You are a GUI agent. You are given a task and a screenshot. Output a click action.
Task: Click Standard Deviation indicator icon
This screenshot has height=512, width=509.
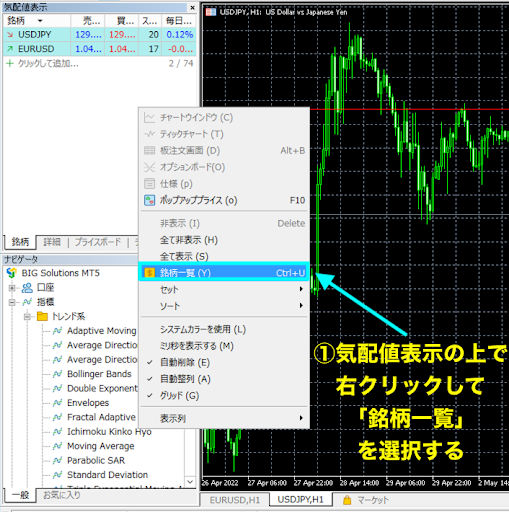point(57,475)
